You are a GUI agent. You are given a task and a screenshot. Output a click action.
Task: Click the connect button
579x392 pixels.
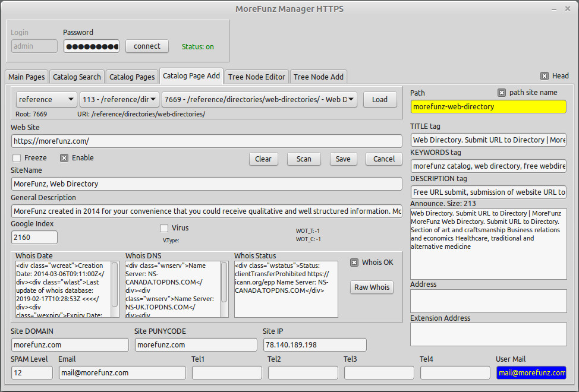pos(147,46)
